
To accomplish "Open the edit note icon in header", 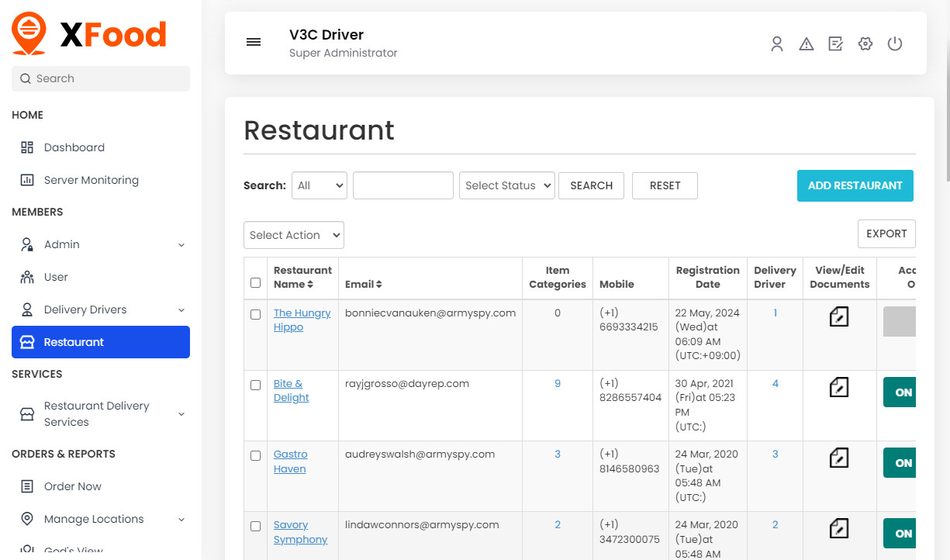I will [835, 44].
